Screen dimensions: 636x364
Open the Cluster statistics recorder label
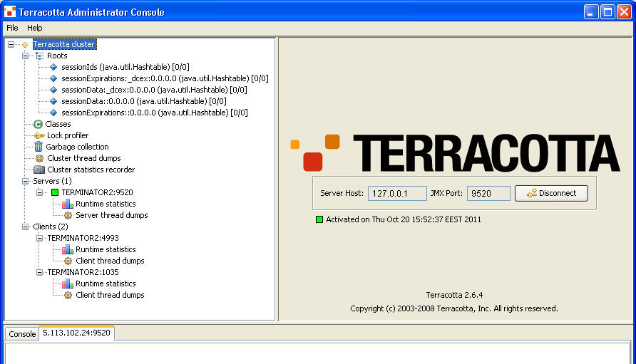(x=91, y=170)
